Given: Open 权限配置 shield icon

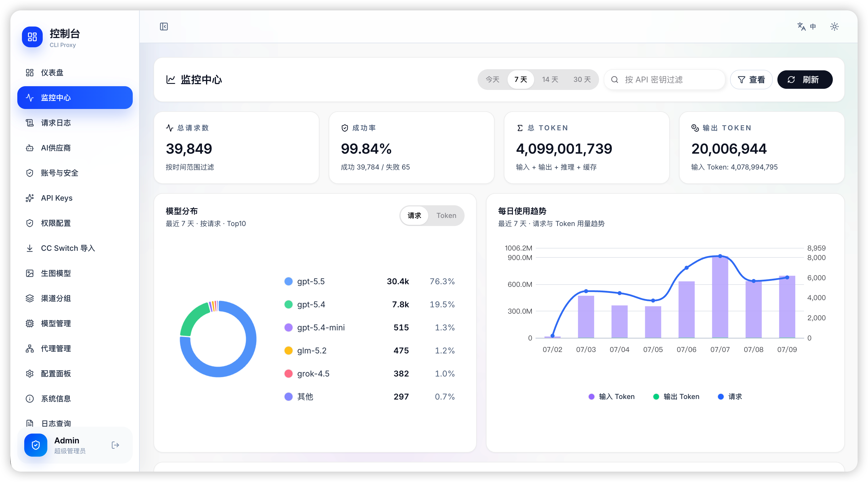Looking at the screenshot, I should click(30, 223).
